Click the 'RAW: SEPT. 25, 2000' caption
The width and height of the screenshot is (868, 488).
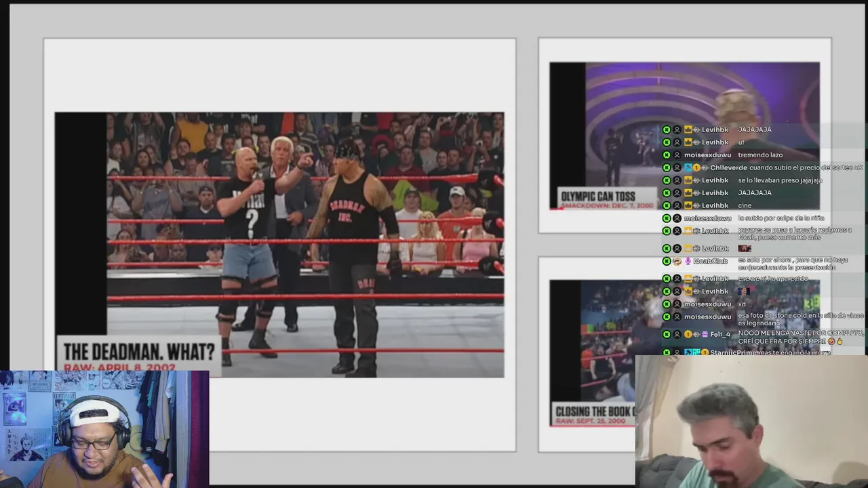(590, 421)
